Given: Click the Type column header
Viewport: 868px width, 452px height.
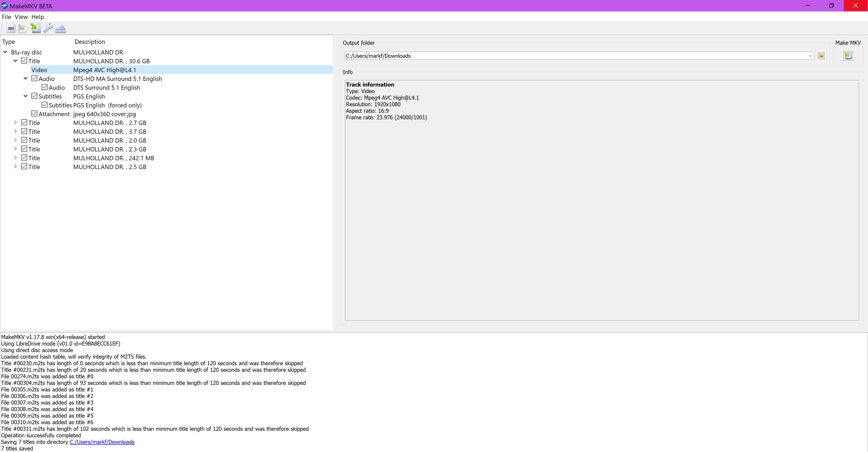Looking at the screenshot, I should [36, 42].
